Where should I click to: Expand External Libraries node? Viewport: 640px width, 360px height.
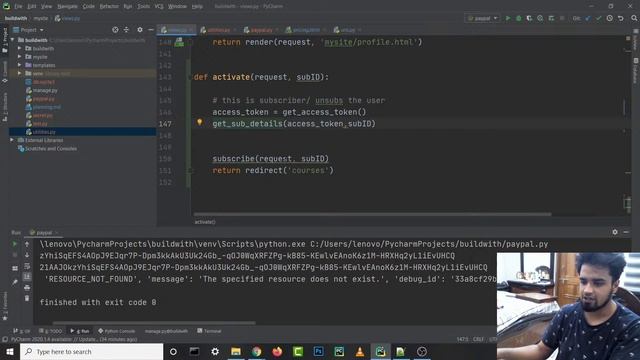click(x=12, y=140)
